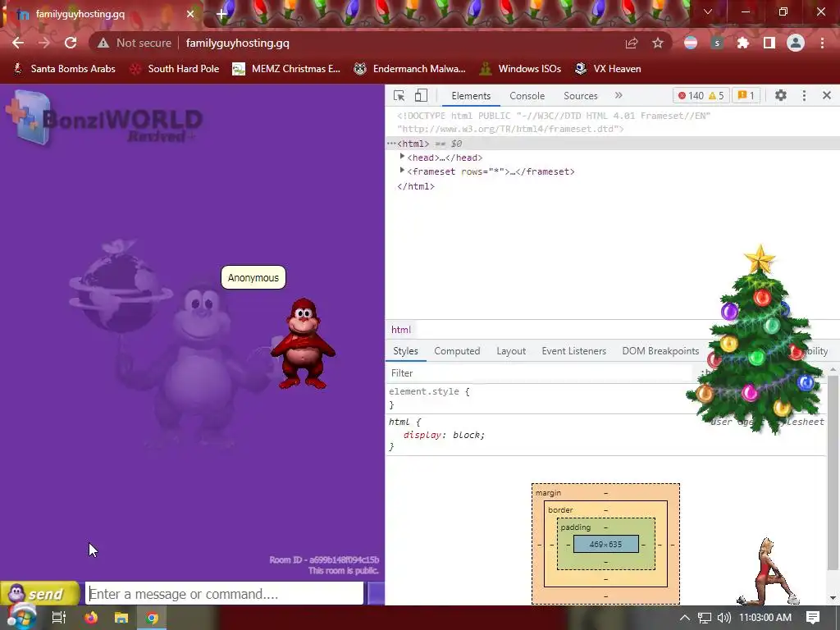Close the DevTools panel
Screen dimensions: 840x630
(827, 95)
